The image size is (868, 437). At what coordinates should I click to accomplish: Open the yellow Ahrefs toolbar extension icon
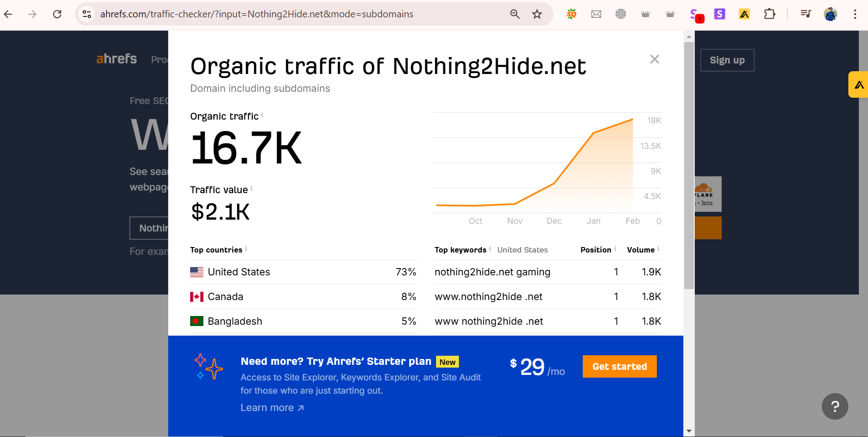[744, 14]
